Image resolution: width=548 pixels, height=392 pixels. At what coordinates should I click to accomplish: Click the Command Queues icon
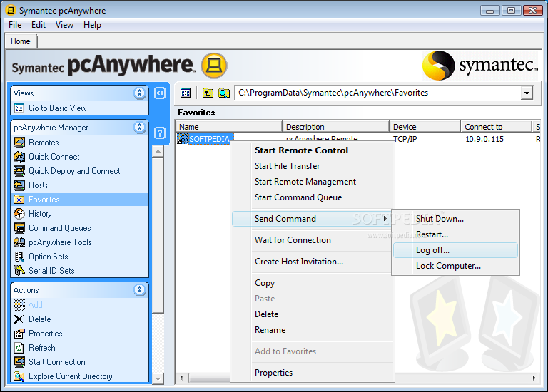(19, 228)
